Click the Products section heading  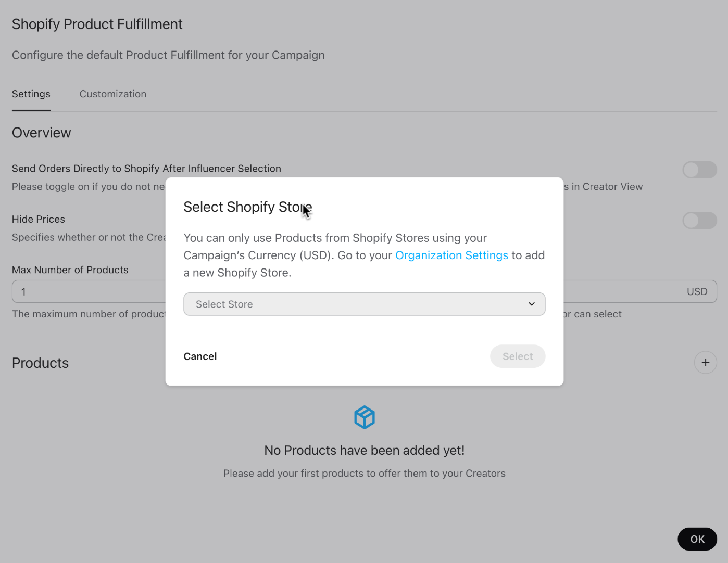[40, 363]
